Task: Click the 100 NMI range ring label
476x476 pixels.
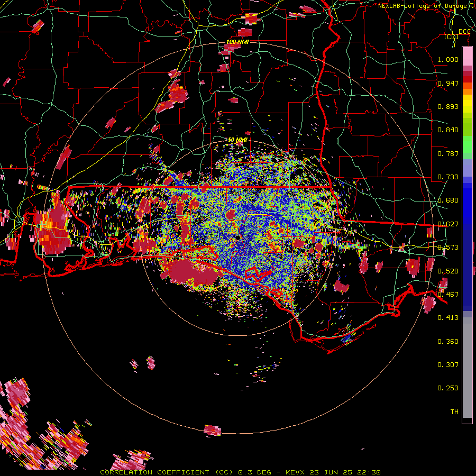Action: 237,42
